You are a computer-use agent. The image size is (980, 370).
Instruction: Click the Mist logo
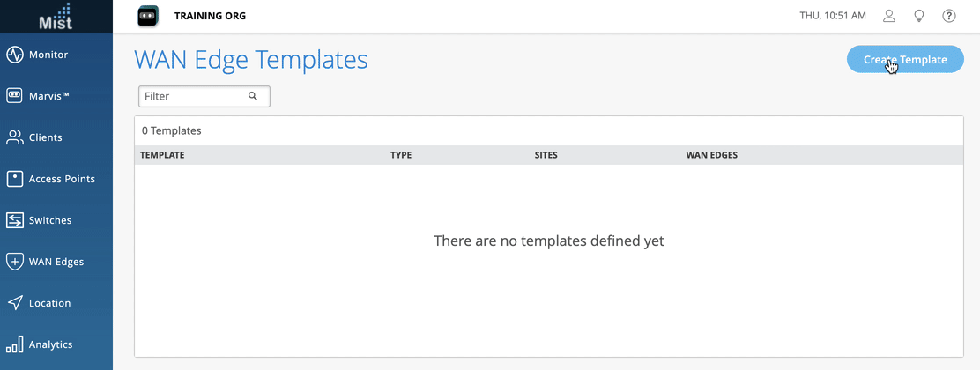pyautogui.click(x=56, y=17)
